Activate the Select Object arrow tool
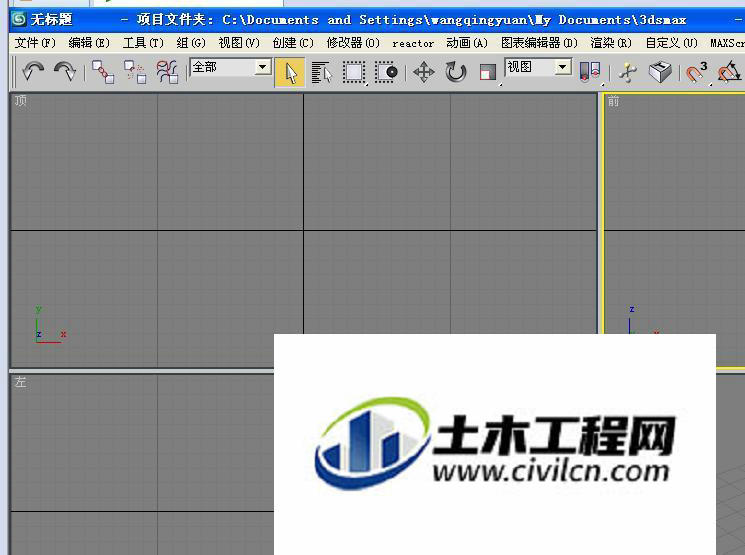 click(290, 72)
